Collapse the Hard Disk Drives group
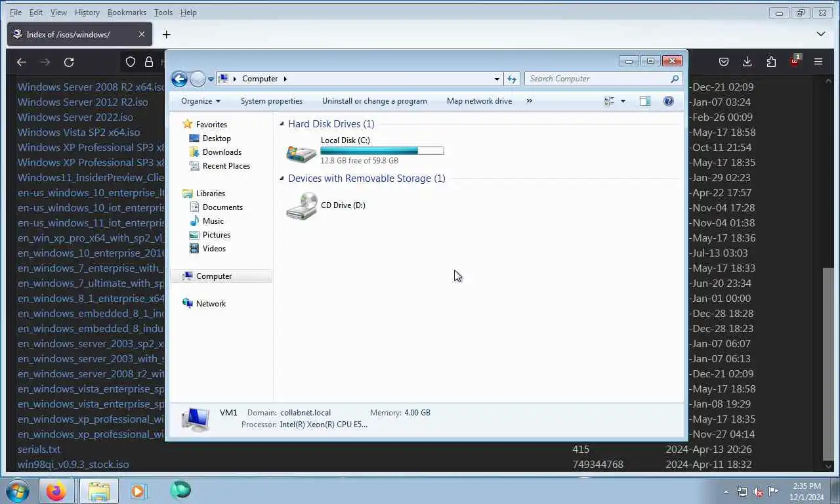 point(282,124)
